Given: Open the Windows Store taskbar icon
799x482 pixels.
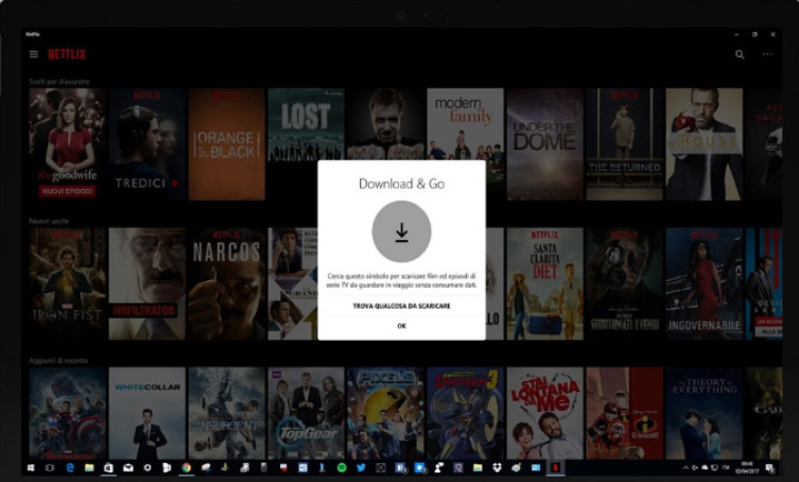Looking at the screenshot, I should pyautogui.click(x=108, y=468).
